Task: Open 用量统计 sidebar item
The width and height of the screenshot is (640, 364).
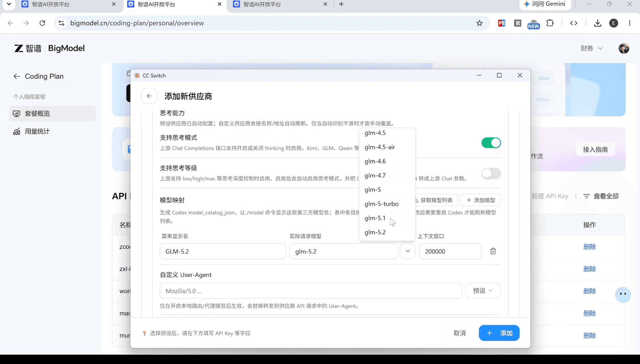Action: [x=53, y=131]
